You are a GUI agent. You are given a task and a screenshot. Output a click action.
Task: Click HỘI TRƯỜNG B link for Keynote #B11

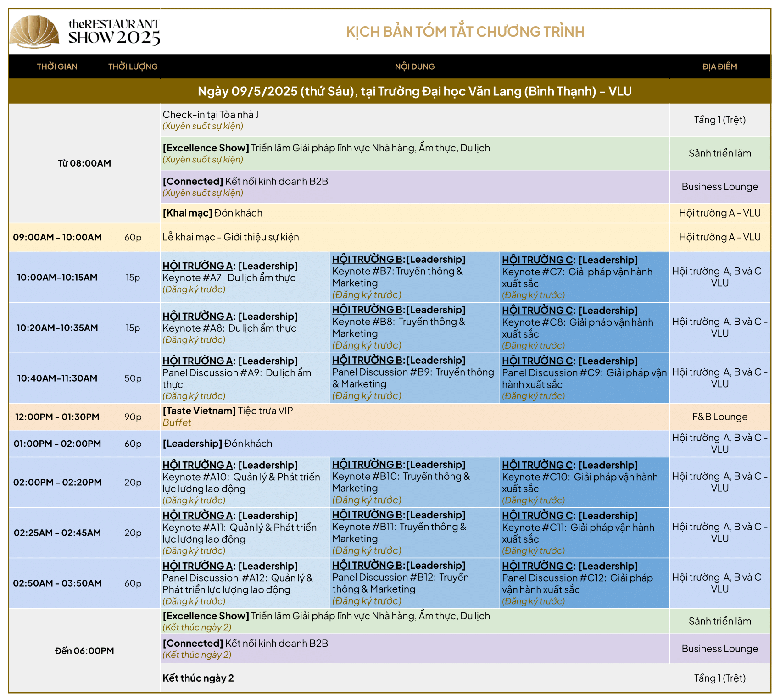(368, 515)
